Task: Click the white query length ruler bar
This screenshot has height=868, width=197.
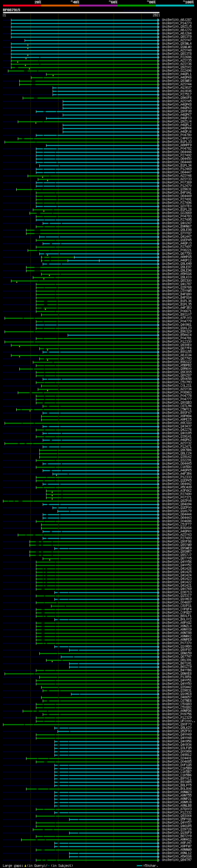Action: tap(81, 13)
